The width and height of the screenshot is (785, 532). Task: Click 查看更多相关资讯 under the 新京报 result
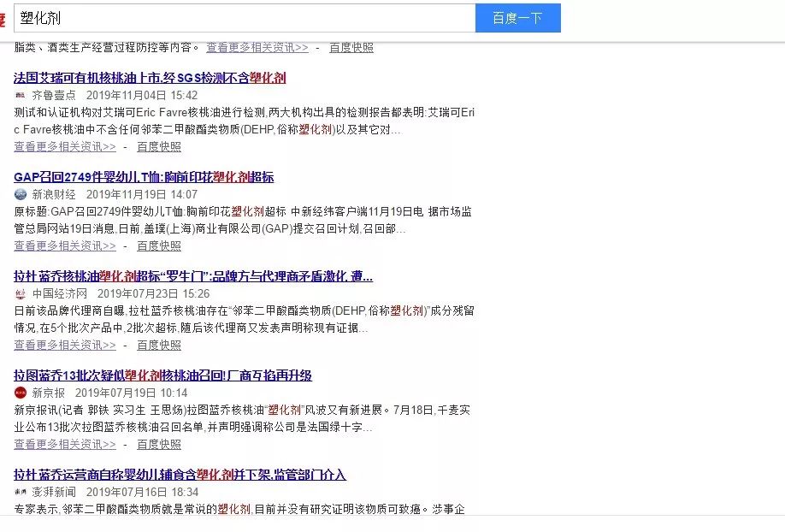(65, 444)
